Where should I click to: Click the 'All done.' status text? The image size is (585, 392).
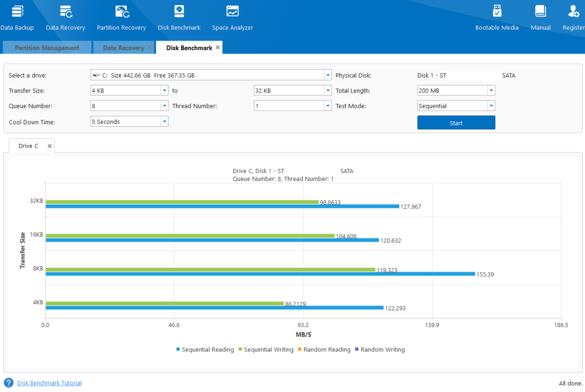(x=571, y=383)
